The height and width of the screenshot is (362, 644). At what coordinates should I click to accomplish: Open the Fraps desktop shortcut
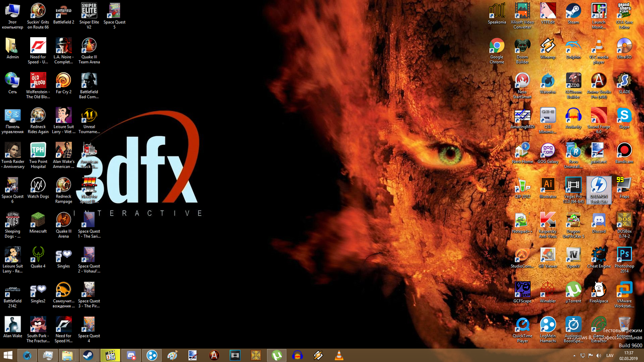tap(624, 188)
